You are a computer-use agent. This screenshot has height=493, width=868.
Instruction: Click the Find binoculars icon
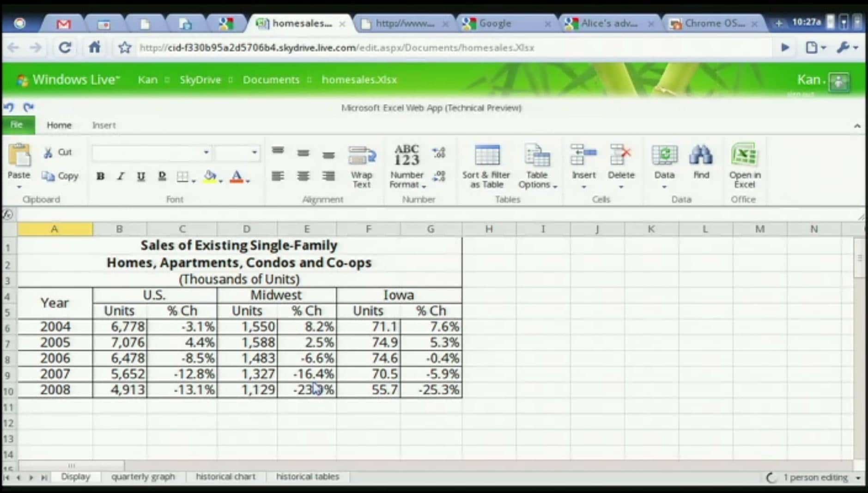click(x=701, y=156)
